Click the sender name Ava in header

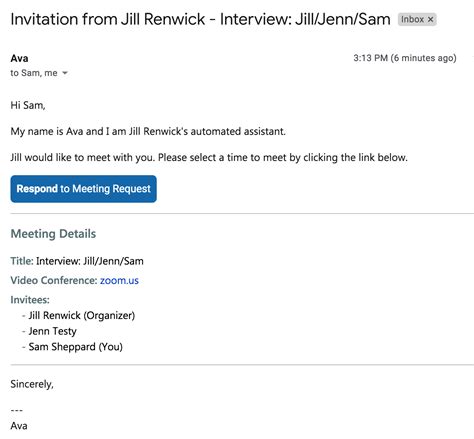(19, 58)
